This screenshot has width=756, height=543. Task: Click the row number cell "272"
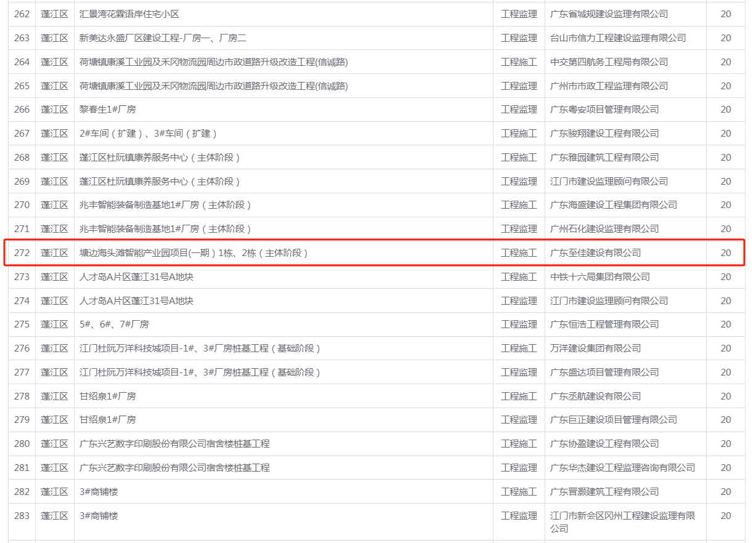[22, 252]
